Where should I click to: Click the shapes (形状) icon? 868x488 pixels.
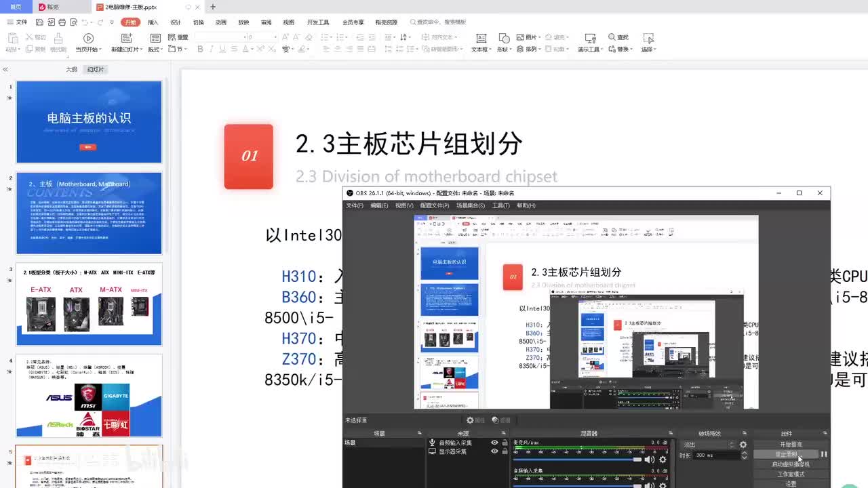(x=504, y=39)
